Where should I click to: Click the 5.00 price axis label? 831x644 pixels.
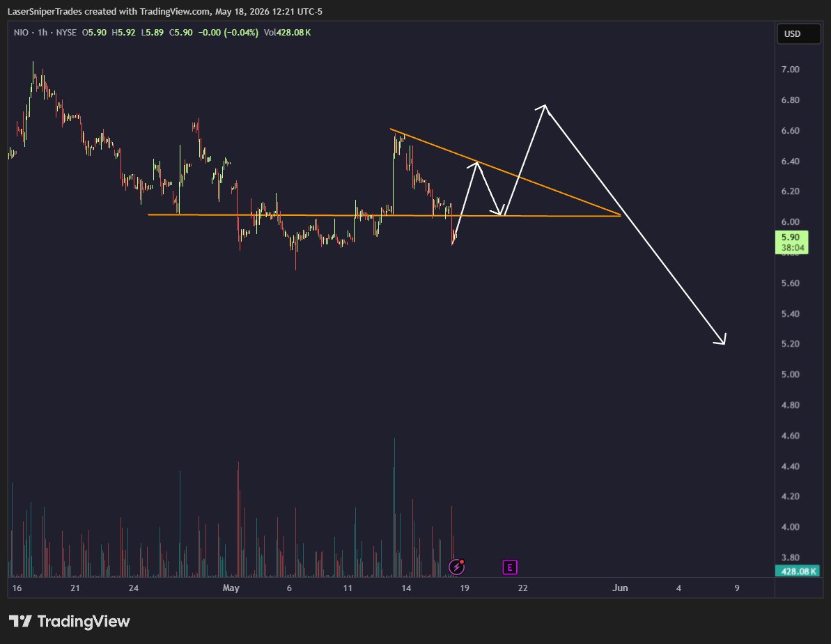(x=790, y=375)
